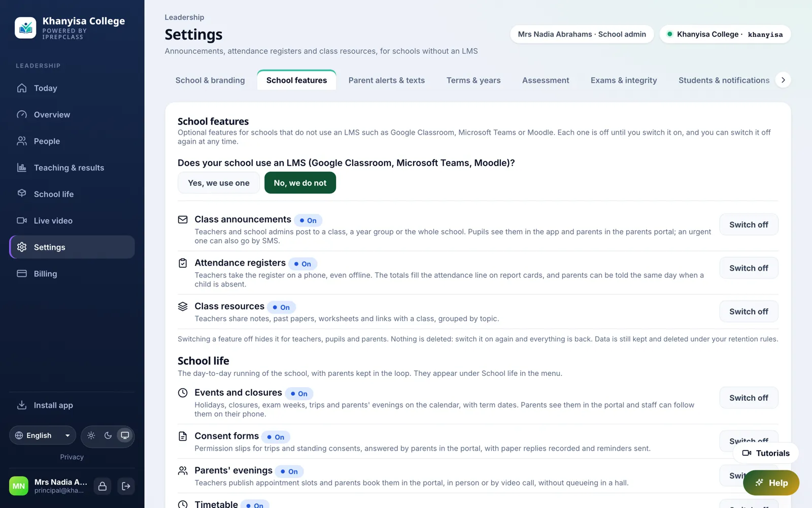
Task: Click the Help button
Action: click(771, 483)
